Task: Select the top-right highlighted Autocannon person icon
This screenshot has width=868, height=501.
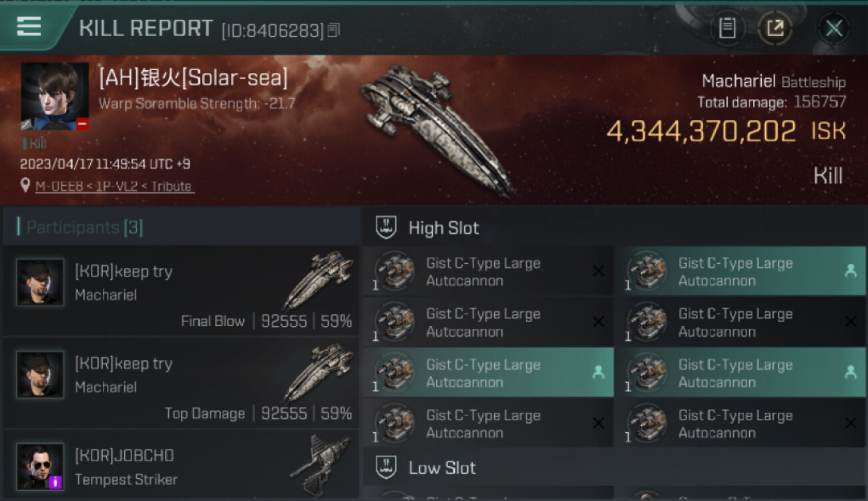Action: (850, 271)
